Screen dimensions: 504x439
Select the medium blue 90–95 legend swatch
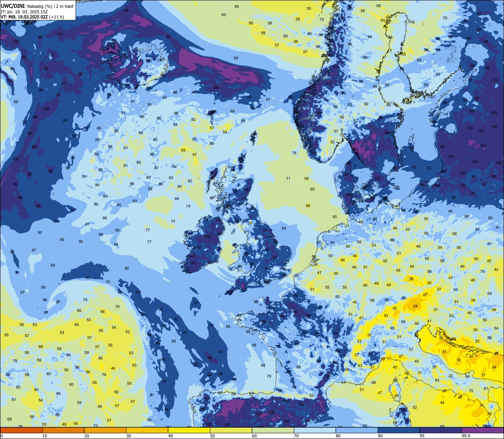[398, 430]
